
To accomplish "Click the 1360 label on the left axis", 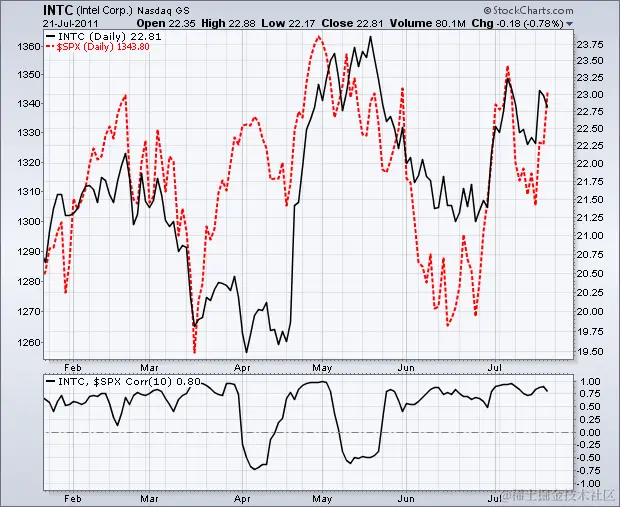I will click(28, 47).
